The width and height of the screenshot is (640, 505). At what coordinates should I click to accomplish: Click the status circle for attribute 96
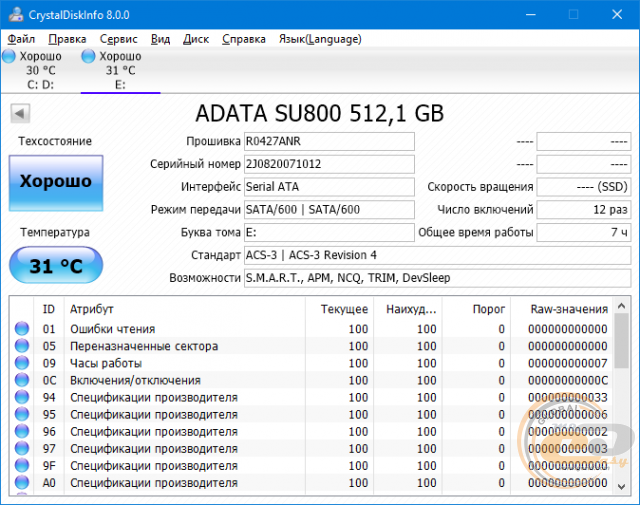(x=22, y=431)
